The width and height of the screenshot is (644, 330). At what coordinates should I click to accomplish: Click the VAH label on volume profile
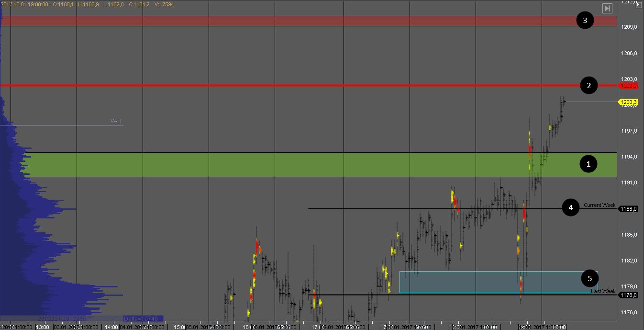pos(116,121)
